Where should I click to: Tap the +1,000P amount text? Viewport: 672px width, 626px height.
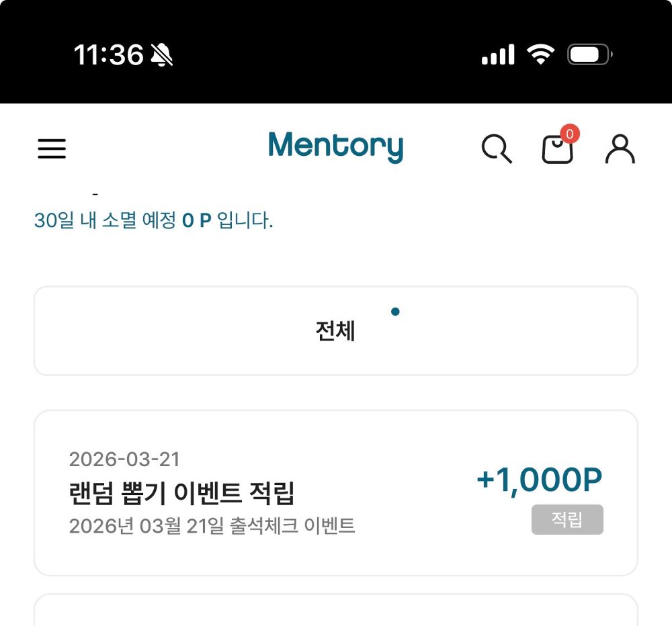(x=538, y=478)
